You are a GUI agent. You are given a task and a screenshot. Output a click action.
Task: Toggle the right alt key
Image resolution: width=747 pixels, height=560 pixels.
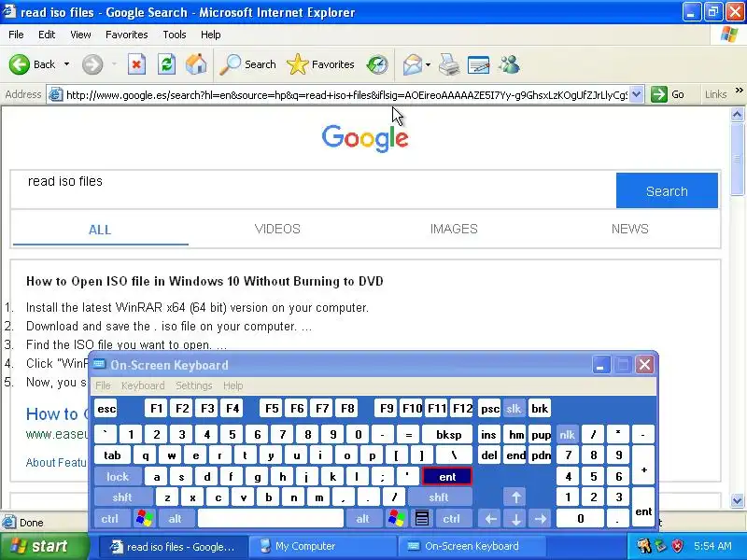[x=363, y=519]
